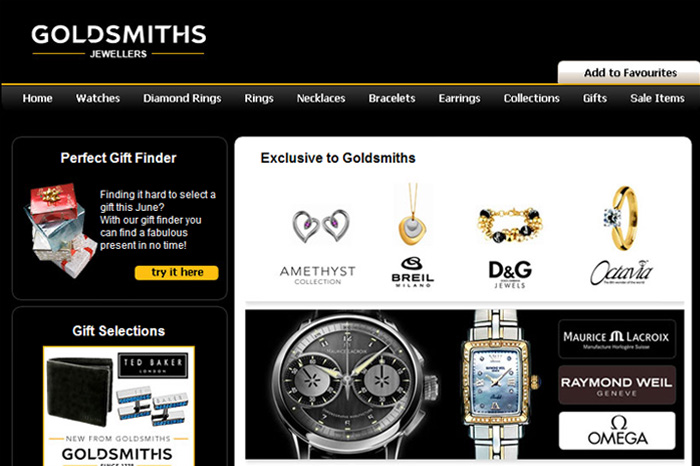This screenshot has width=700, height=466.
Task: Click the Maurice Lacroix chronograph watch image
Action: click(347, 384)
